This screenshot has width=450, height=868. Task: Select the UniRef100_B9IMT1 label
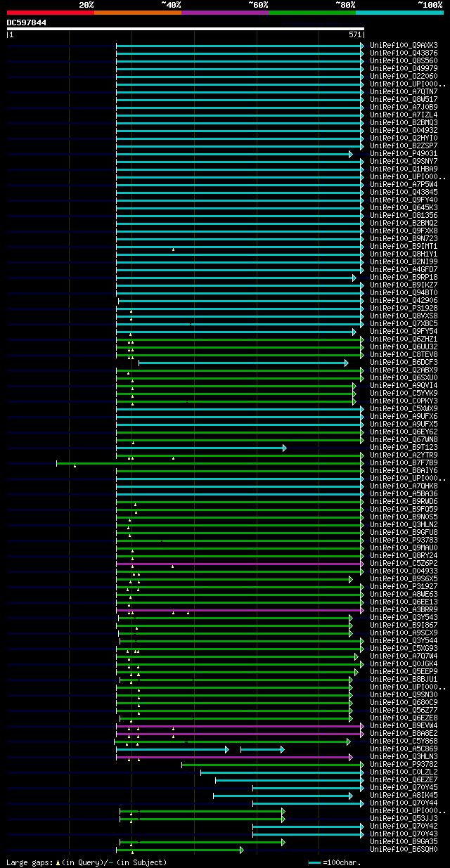[404, 246]
